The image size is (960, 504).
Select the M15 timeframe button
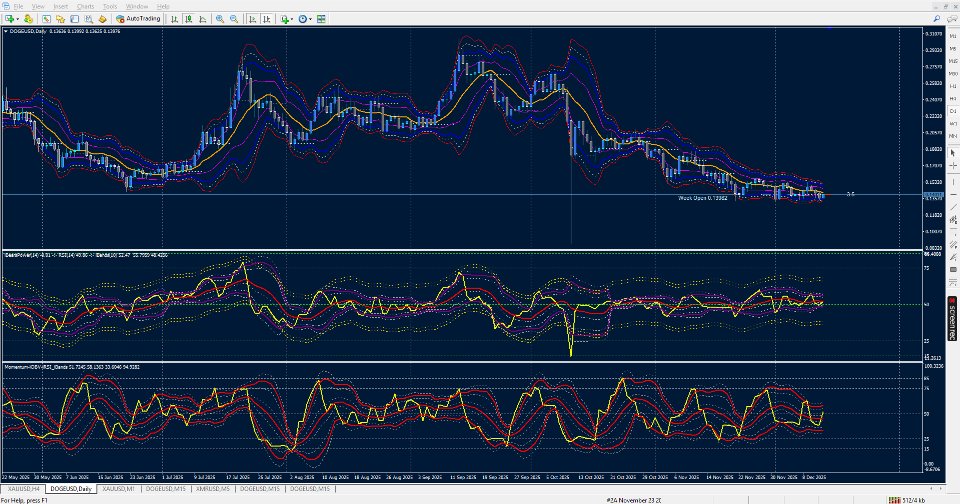click(x=953, y=61)
